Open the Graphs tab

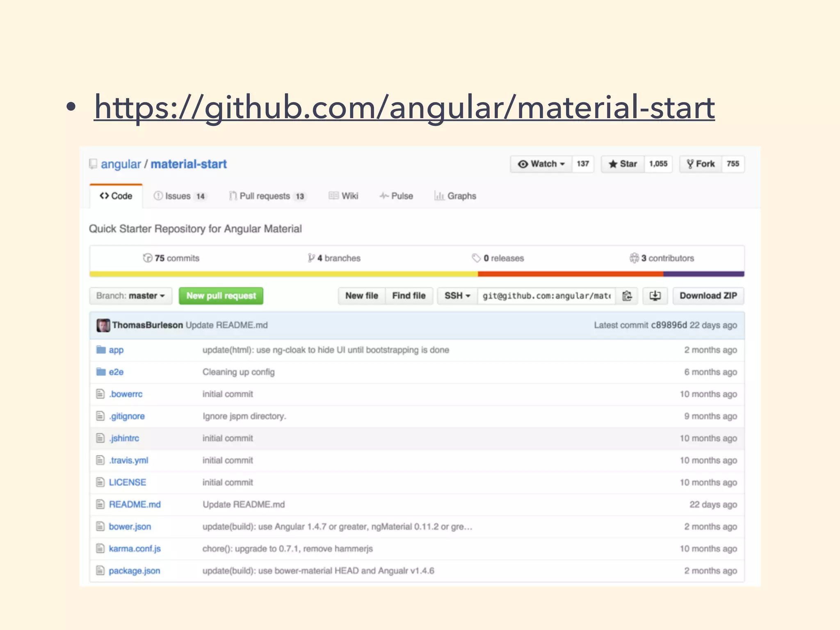pos(455,196)
